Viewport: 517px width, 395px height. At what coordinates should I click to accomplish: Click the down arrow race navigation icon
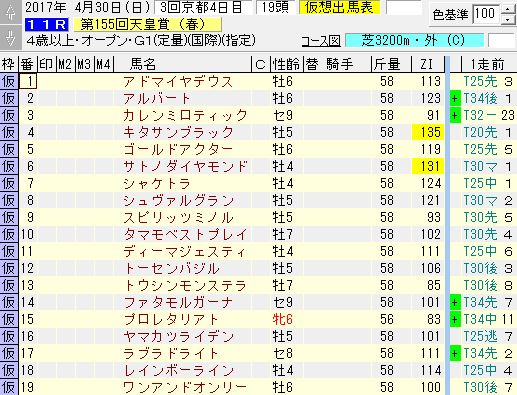11,37
